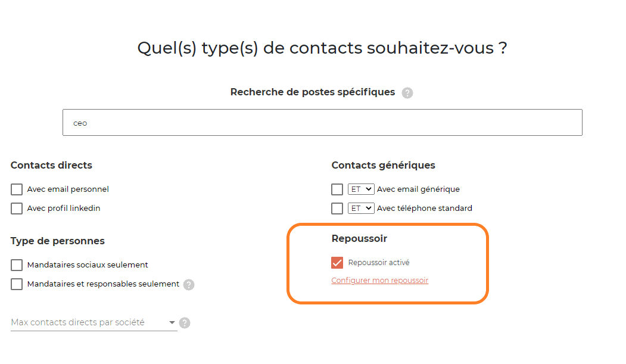626x364 pixels.
Task: Tick "Mandataires et responsables seulement"
Action: [16, 284]
